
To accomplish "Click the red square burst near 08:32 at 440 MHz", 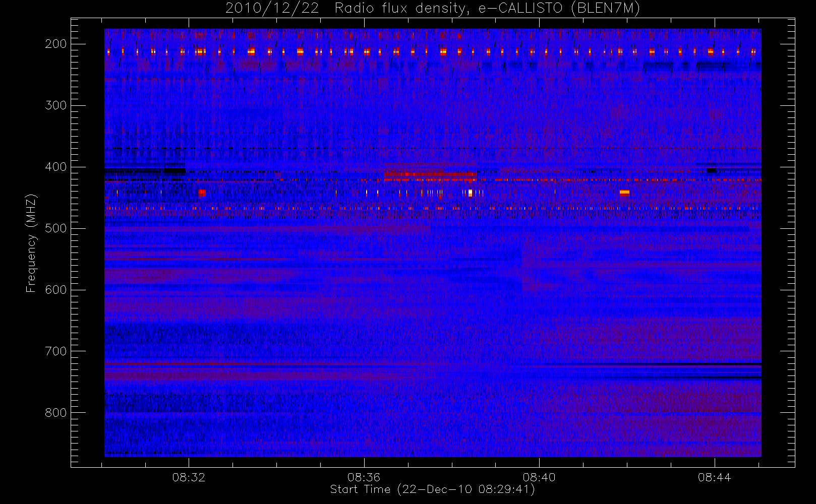I will pyautogui.click(x=202, y=193).
